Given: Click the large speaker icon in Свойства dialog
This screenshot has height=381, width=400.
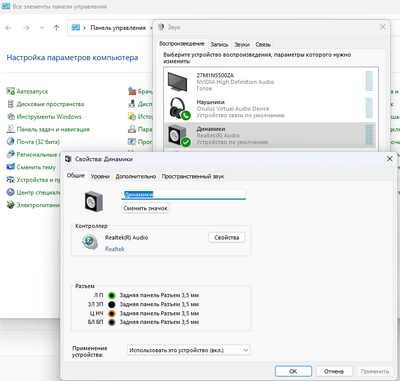Looking at the screenshot, I should [94, 201].
